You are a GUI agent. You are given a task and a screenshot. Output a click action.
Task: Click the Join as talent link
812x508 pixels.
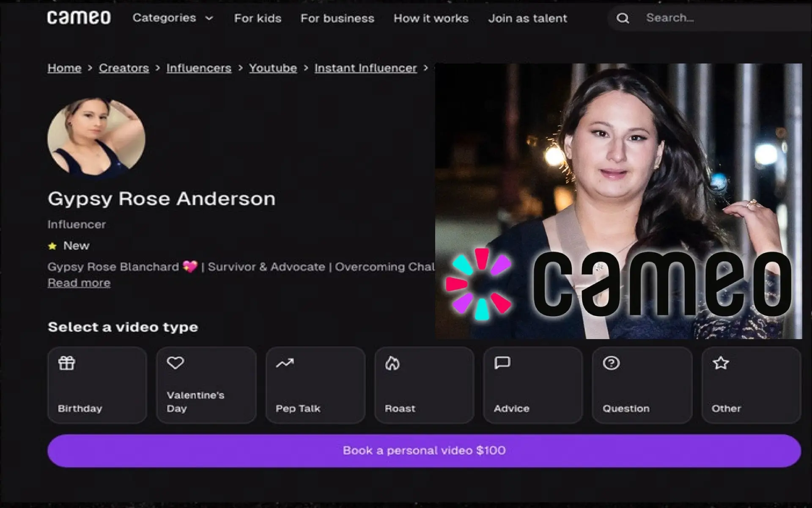[527, 17]
